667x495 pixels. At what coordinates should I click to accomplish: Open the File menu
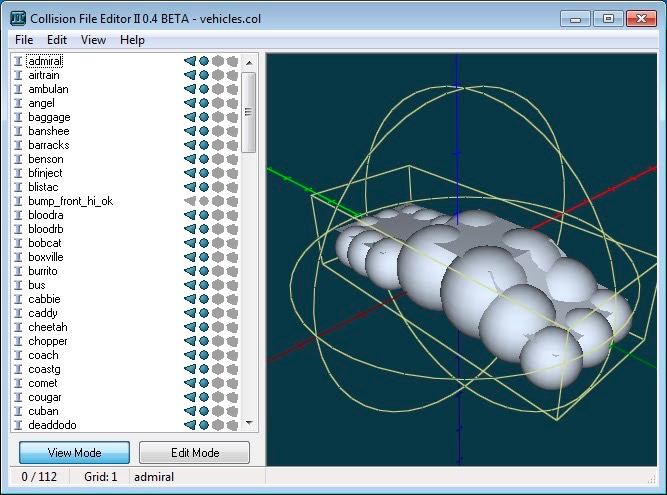[24, 40]
